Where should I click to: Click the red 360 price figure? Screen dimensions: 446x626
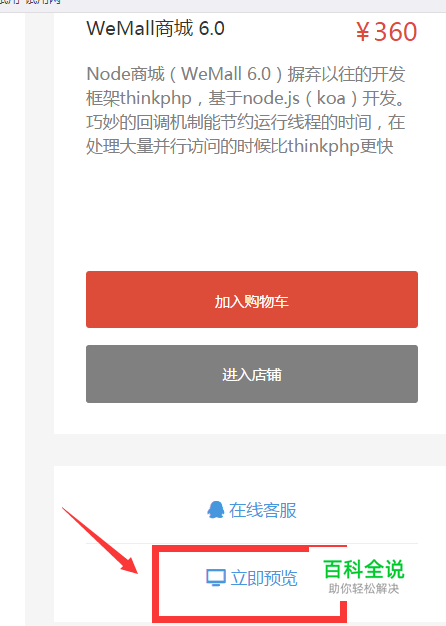click(396, 32)
